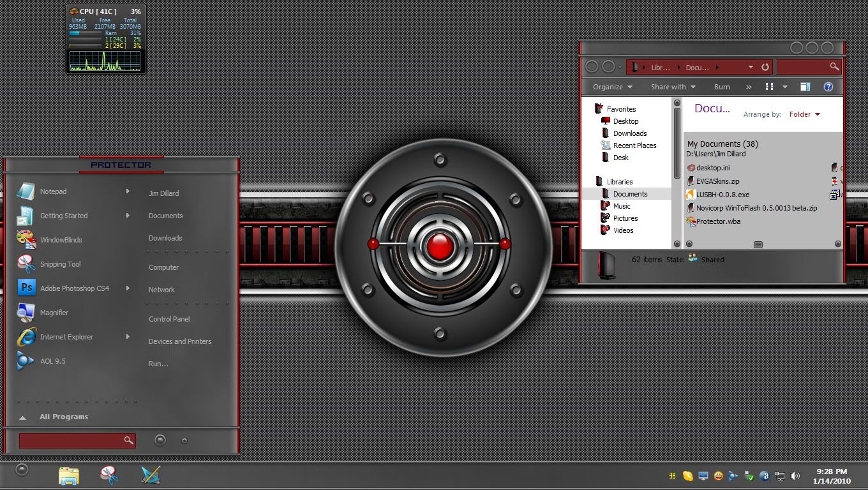868x490 pixels.
Task: Open Devices and Printers
Action: [x=180, y=341]
